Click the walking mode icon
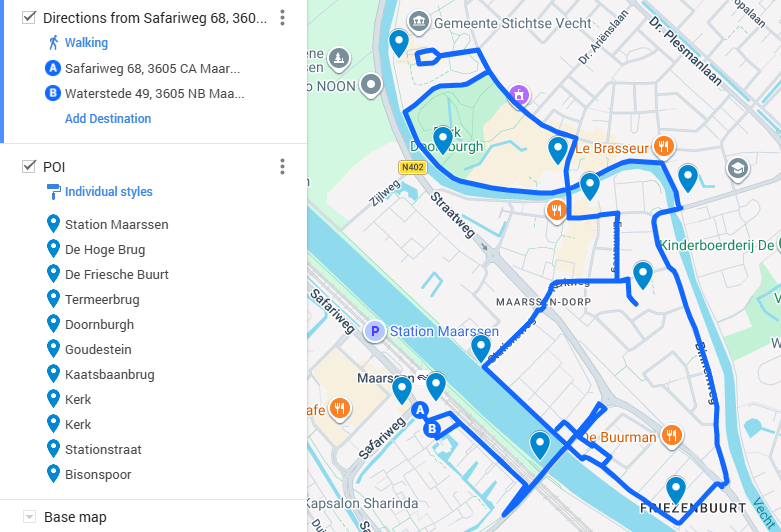This screenshot has height=532, width=781. 54,43
